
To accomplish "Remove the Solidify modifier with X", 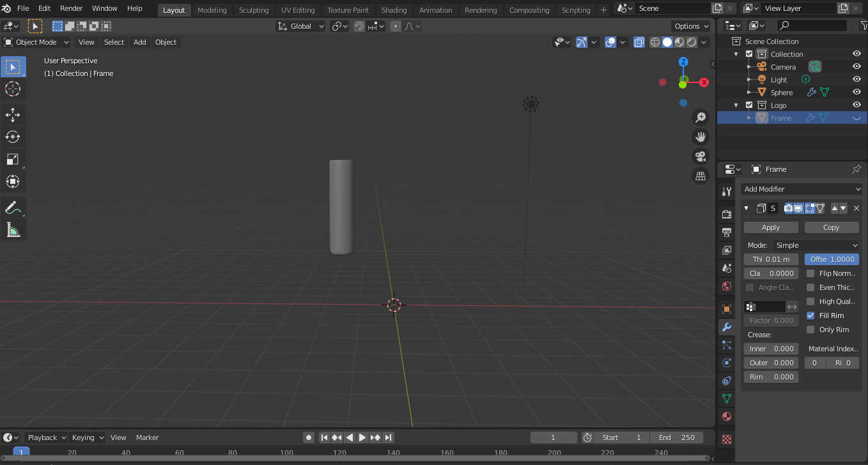I will tap(856, 208).
